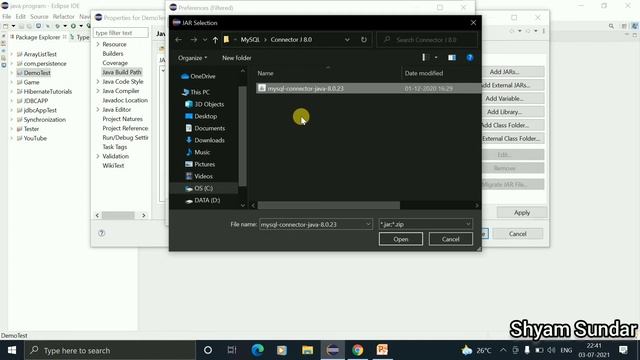
Task: Open Music folder in navigation pane
Action: pyautogui.click(x=198, y=152)
